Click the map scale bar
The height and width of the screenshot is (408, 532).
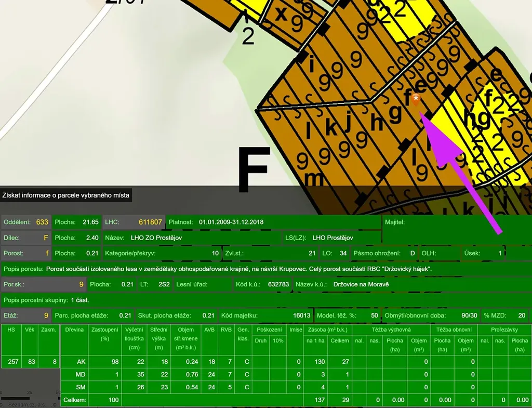(15, 398)
